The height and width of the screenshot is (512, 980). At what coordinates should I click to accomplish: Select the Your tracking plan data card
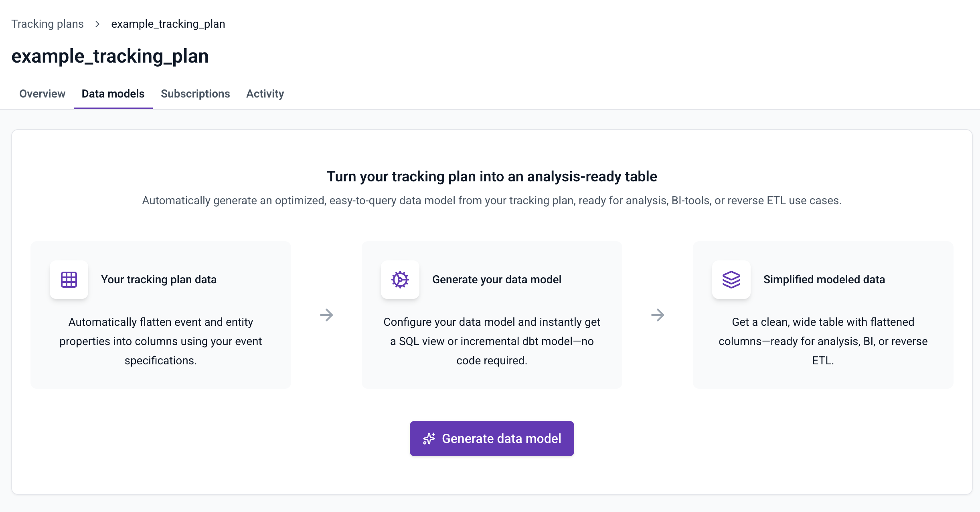(160, 315)
